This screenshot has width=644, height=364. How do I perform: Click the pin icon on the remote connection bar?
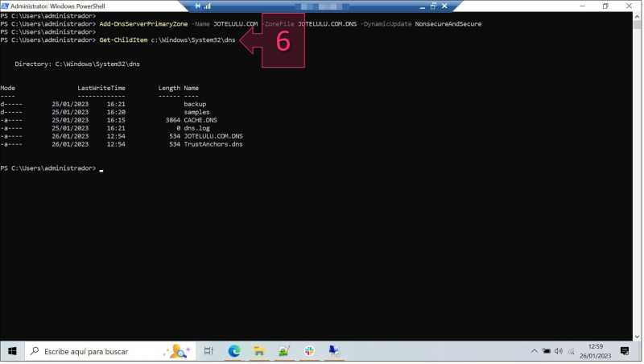tap(197, 6)
